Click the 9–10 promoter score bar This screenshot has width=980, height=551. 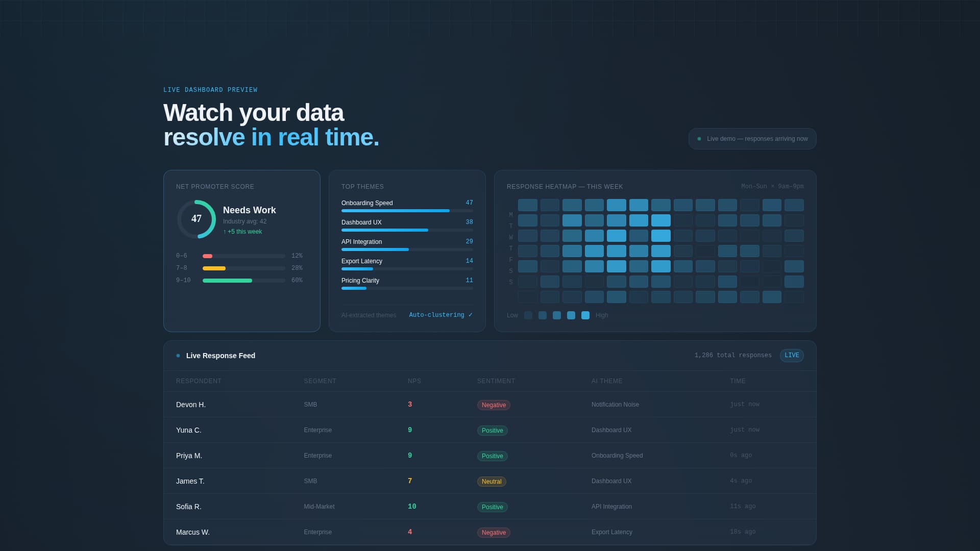click(x=244, y=281)
